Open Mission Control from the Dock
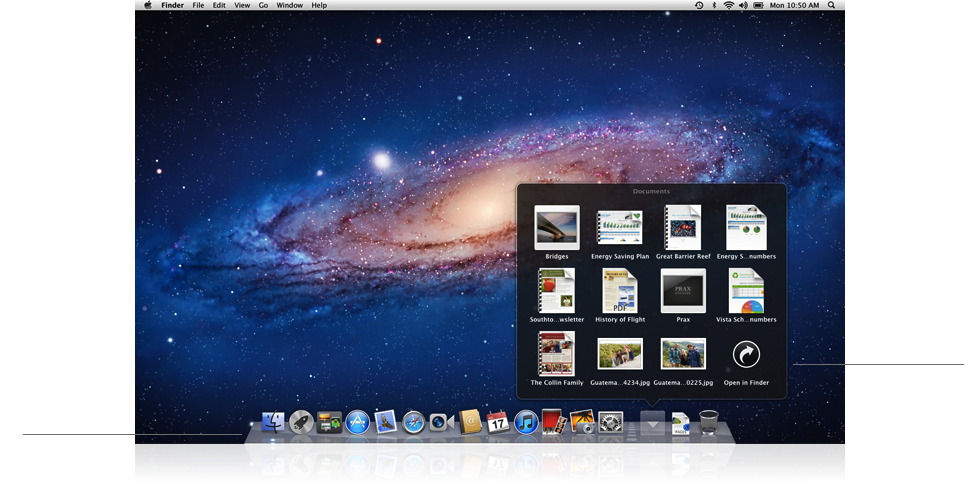 (x=329, y=423)
